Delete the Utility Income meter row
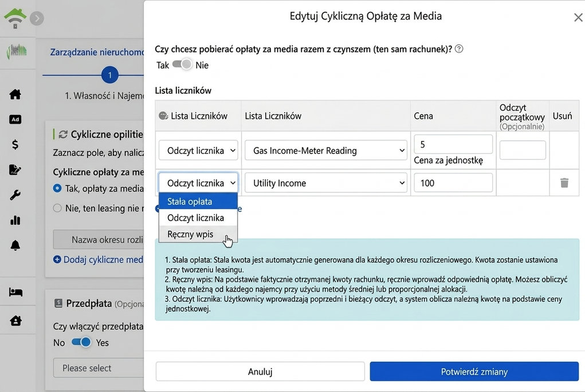The height and width of the screenshot is (392, 585). 564,183
